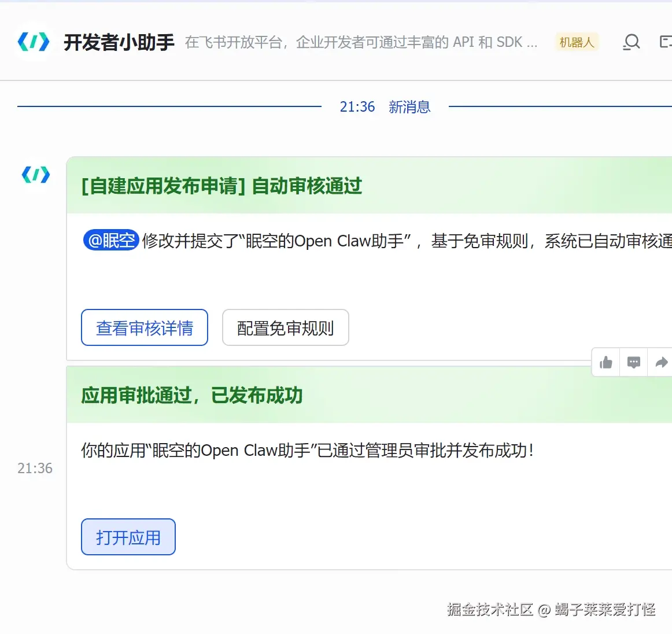
Task: Click the 21:36 timestamp left of the second card
Action: [35, 468]
